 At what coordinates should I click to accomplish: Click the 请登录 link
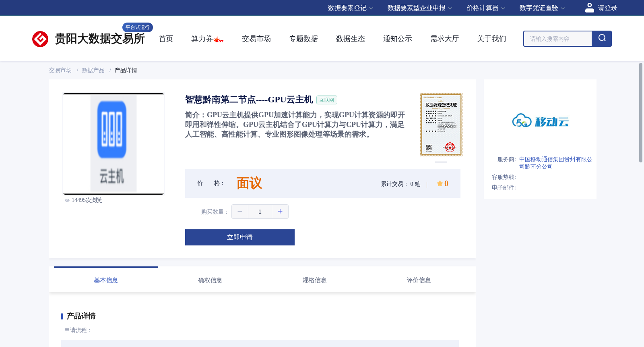(607, 8)
